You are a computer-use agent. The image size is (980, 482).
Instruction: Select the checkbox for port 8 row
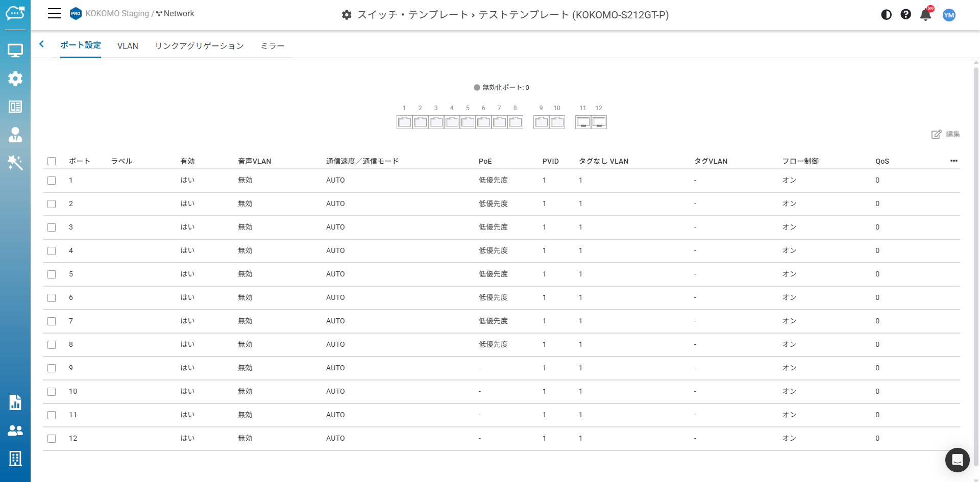coord(52,345)
